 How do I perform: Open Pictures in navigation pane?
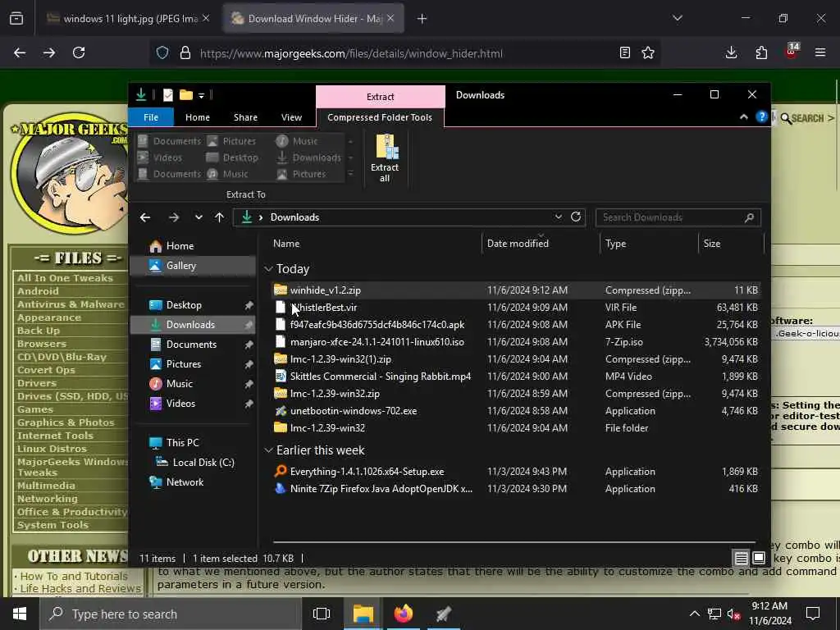tap(183, 363)
